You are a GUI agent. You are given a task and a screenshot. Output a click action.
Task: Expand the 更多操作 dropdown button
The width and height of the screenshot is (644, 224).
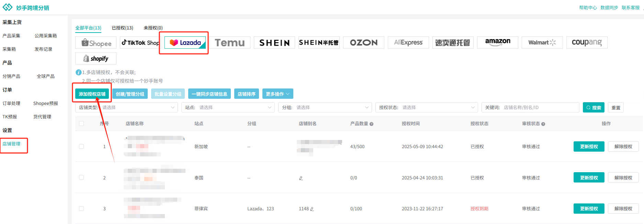278,94
